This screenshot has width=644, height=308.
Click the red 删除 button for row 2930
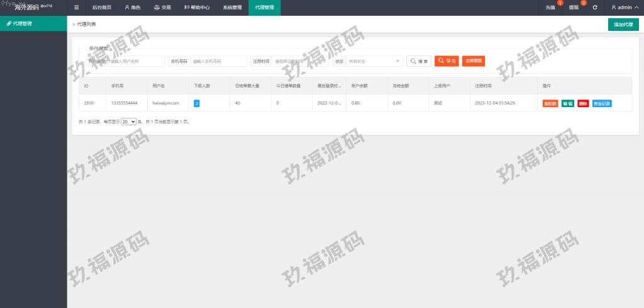point(583,103)
